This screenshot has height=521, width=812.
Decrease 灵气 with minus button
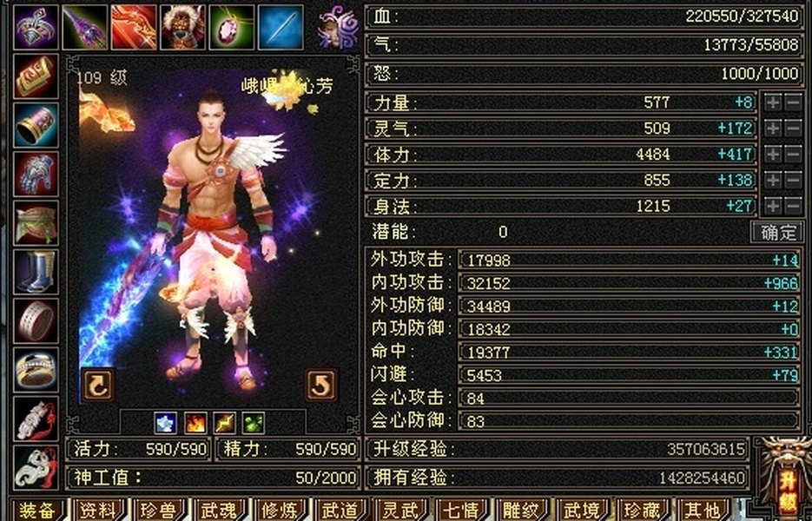tap(794, 128)
